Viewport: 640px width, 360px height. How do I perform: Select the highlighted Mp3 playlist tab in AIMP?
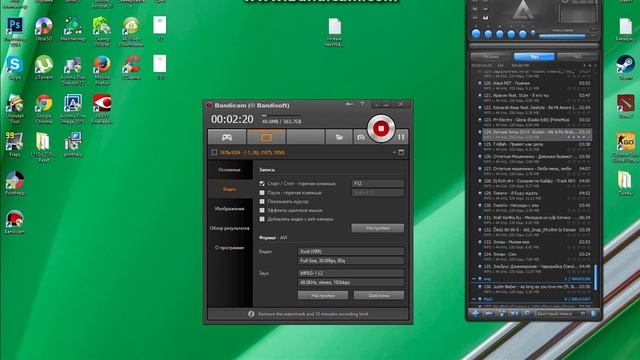534,57
